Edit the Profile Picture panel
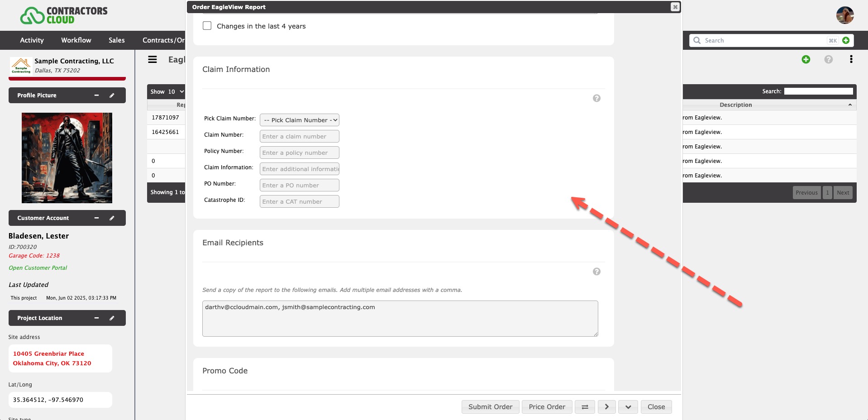The height and width of the screenshot is (420, 868). pyautogui.click(x=112, y=95)
